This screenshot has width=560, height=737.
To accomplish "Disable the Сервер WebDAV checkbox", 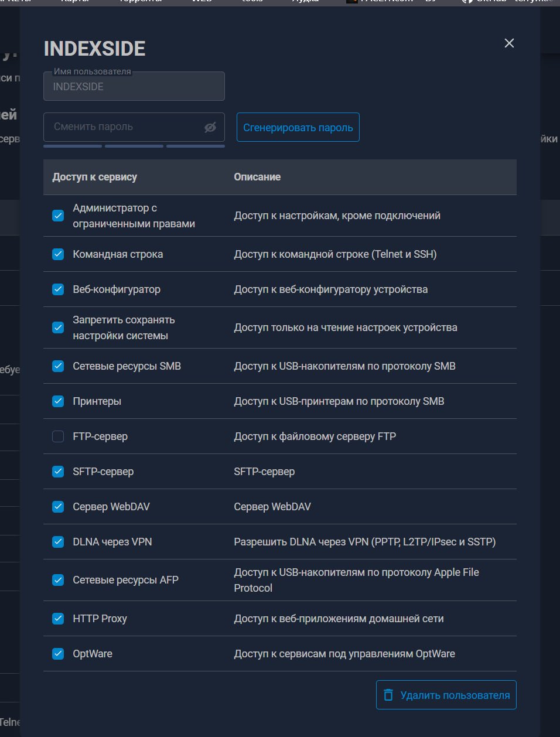I will [x=58, y=507].
